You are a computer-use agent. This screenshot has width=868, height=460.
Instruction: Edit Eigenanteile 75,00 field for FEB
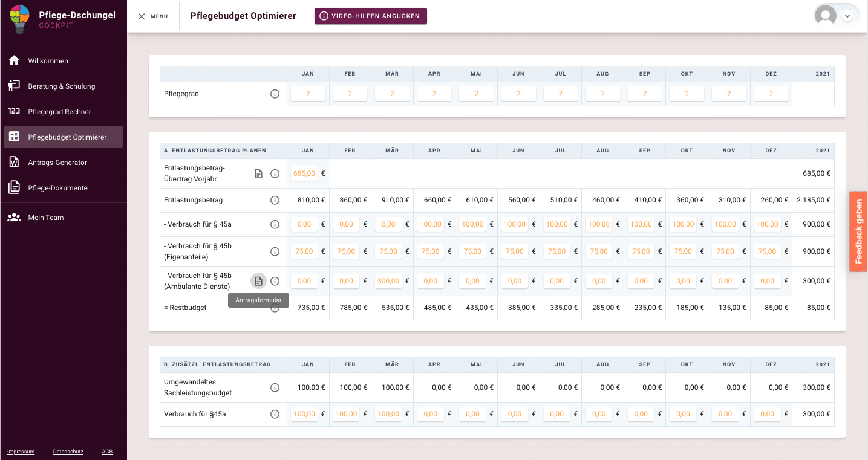[x=346, y=251]
